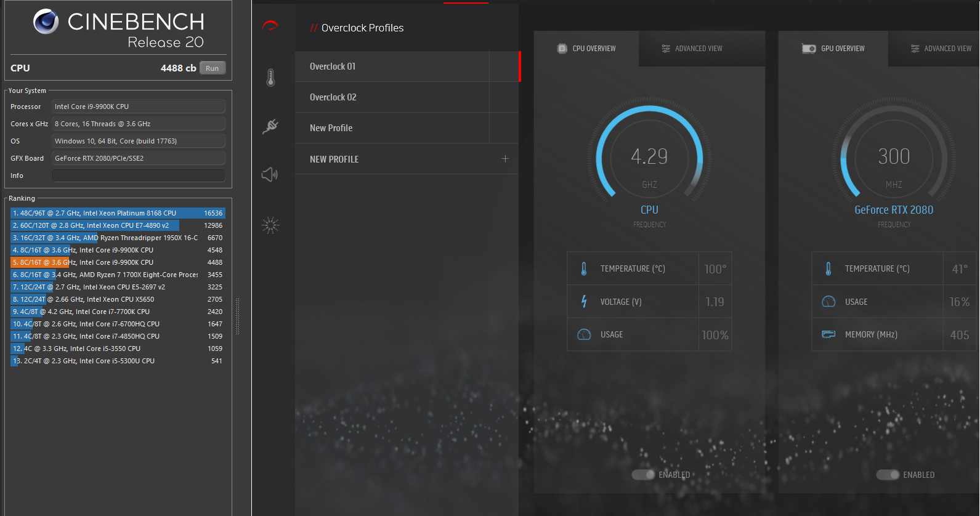Click the GeForce RTX 2080 gauge label
Screen dimensions: 980x516
894,210
